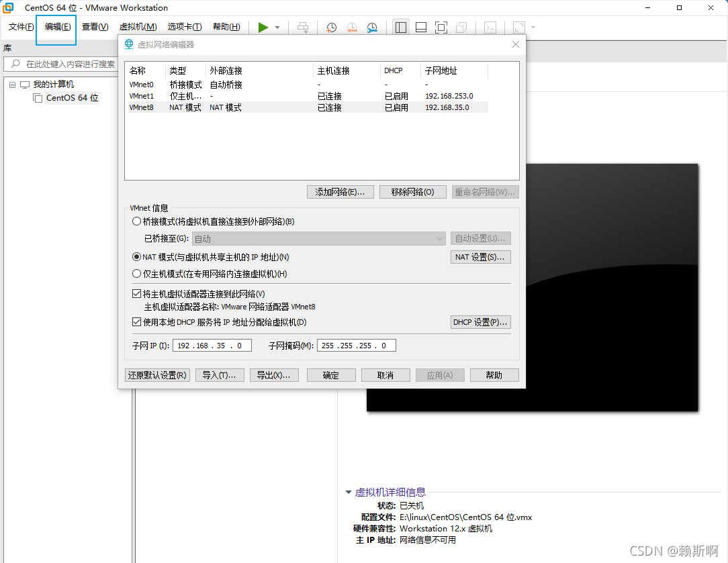Select the bridged mode radio button

click(x=136, y=221)
